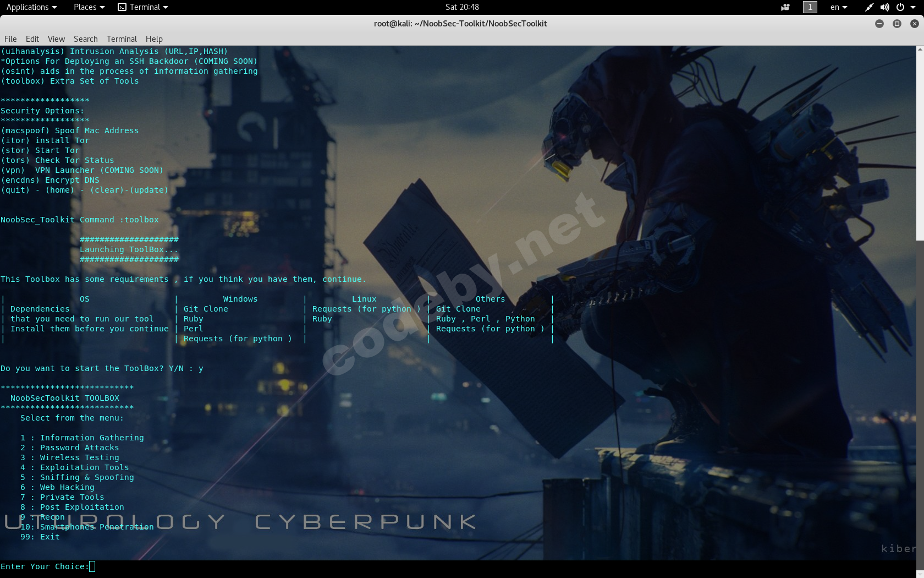Click the line '1 : Information Gathering'
Image resolution: width=924 pixels, height=578 pixels.
click(82, 438)
